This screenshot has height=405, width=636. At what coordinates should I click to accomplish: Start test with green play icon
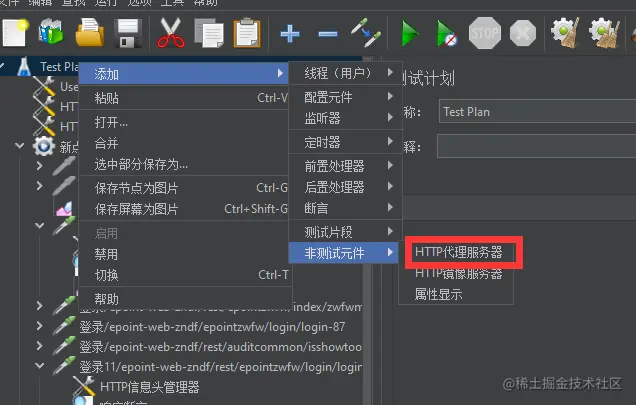coord(410,33)
